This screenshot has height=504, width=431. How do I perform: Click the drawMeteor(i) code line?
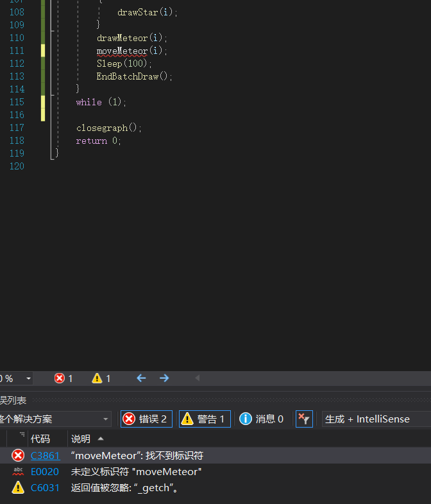(x=131, y=38)
